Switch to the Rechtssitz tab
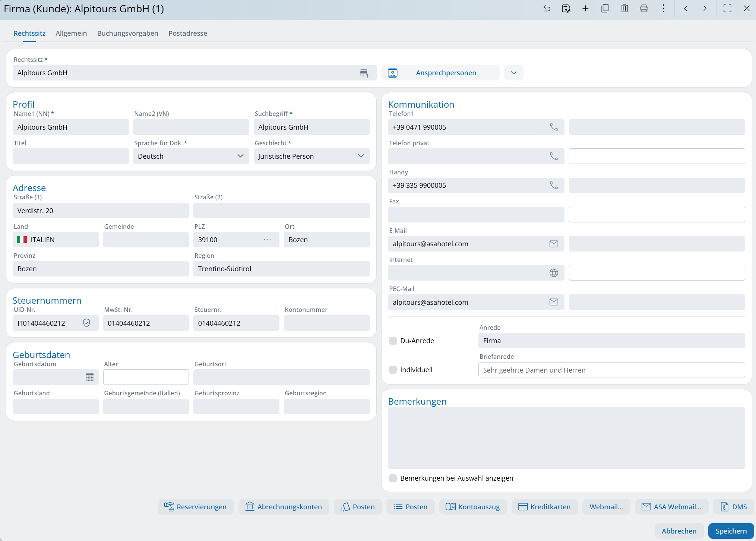756x541 pixels. coord(29,33)
